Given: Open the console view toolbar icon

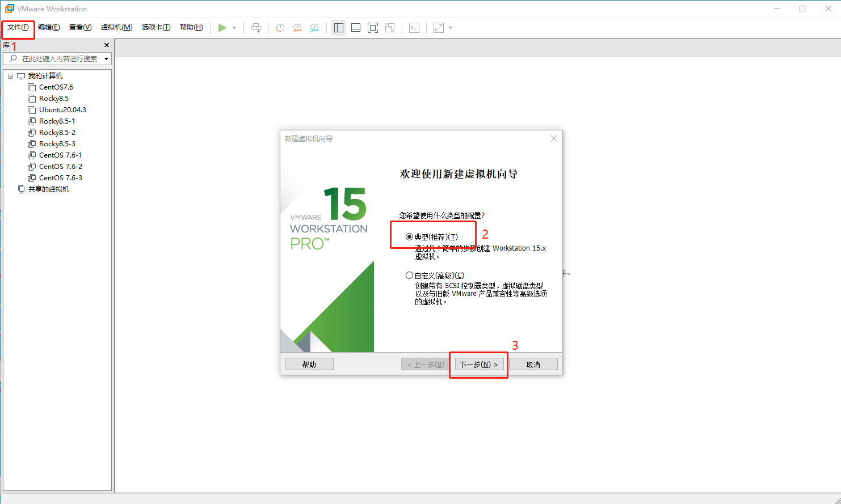Looking at the screenshot, I should pyautogui.click(x=414, y=28).
